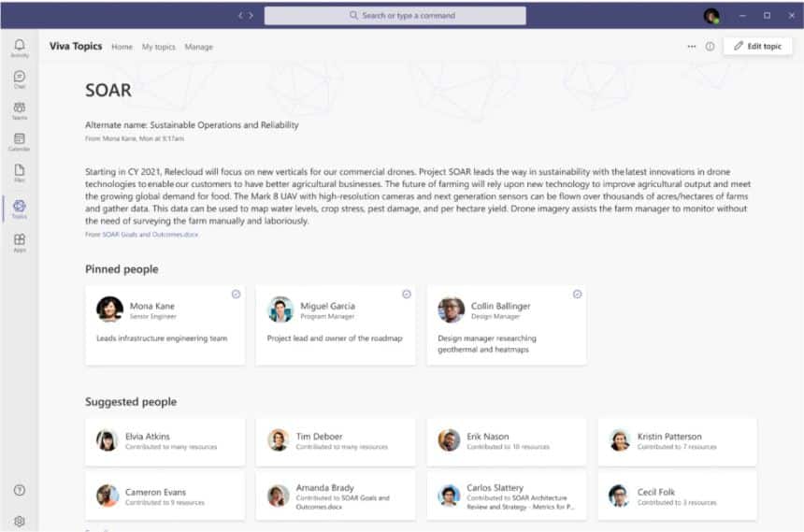Click the name Mona Kane

(x=151, y=306)
